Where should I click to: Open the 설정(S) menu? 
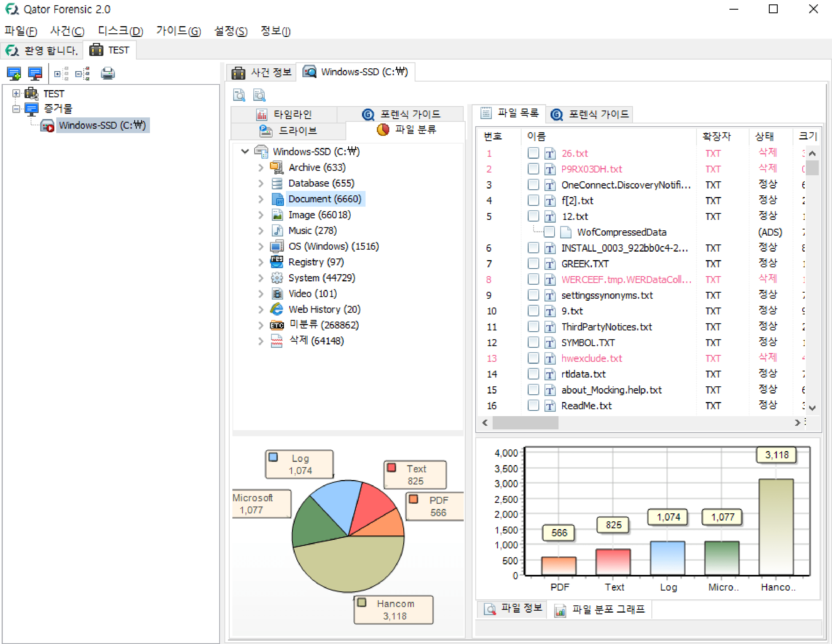[x=231, y=31]
